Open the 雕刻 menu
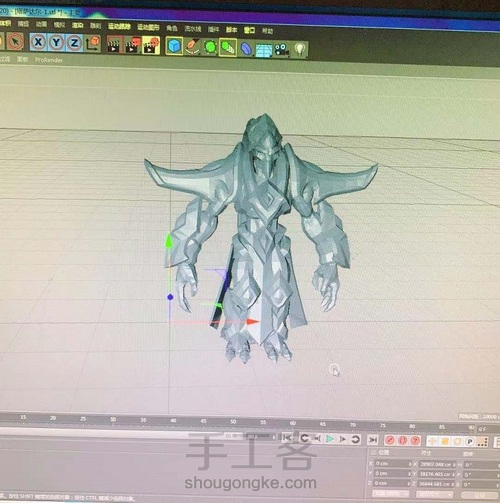Screen dimensions: 500x503 tap(95, 26)
